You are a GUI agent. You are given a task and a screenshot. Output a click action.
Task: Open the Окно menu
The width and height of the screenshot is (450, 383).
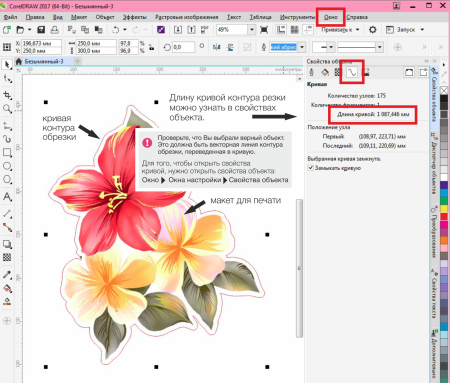pos(331,17)
